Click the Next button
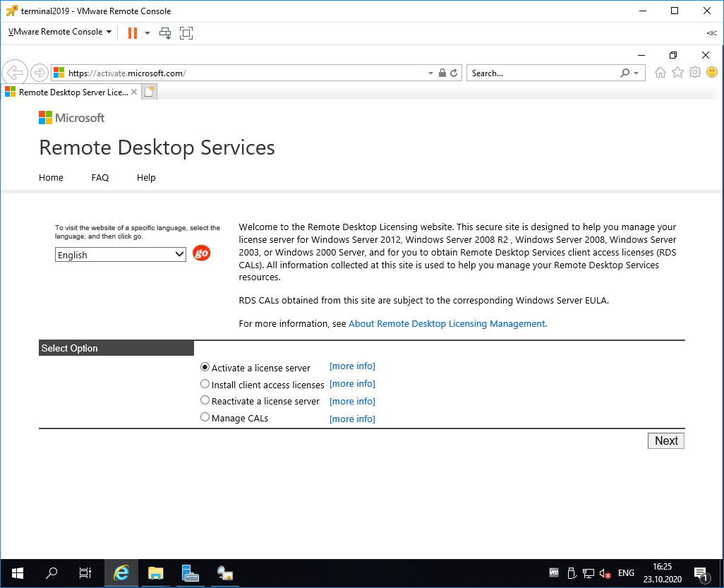724x588 pixels. (666, 440)
